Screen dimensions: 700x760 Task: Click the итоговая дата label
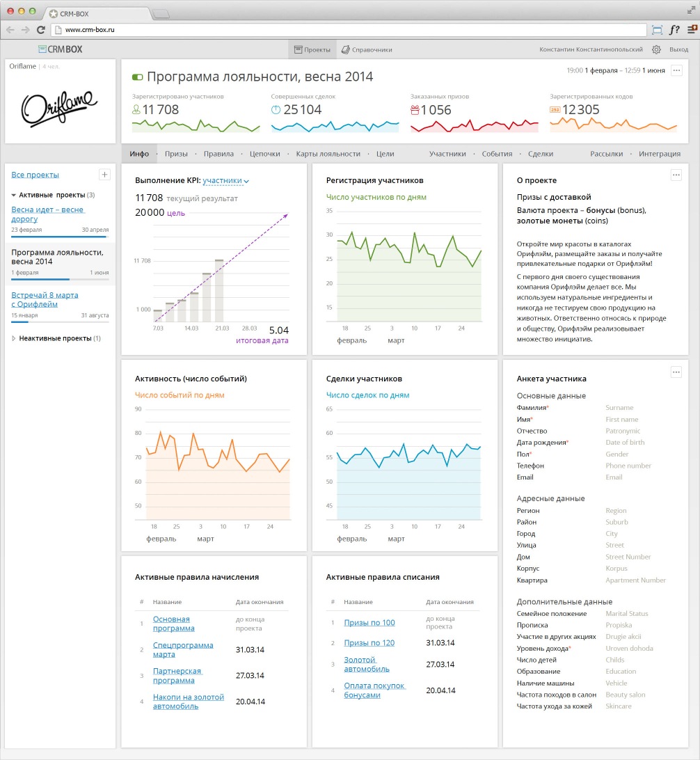point(262,340)
